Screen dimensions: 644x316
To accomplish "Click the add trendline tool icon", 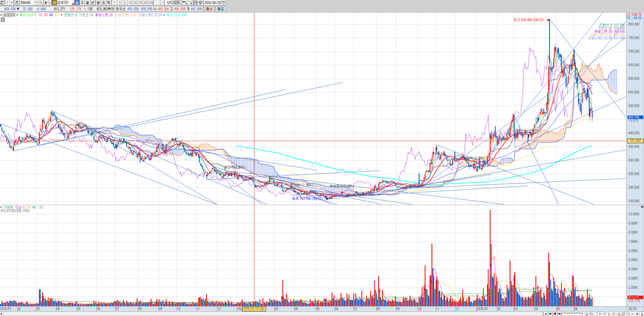I will coord(190,3).
